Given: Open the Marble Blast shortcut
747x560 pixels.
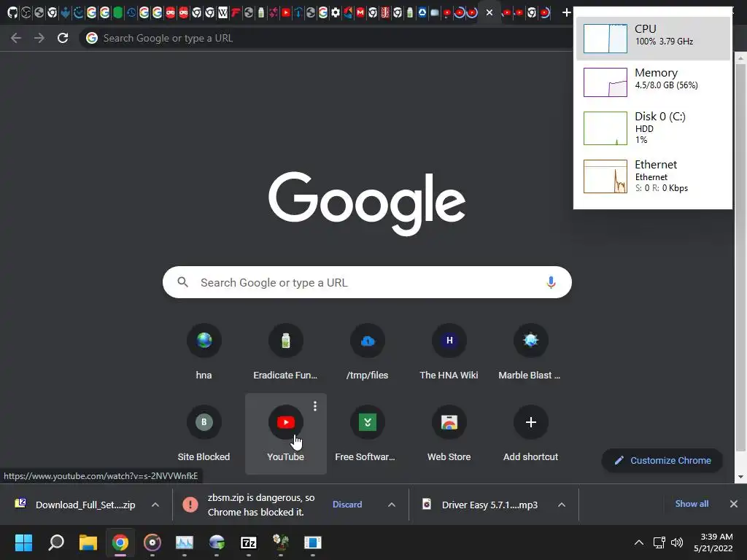Looking at the screenshot, I should click(530, 352).
